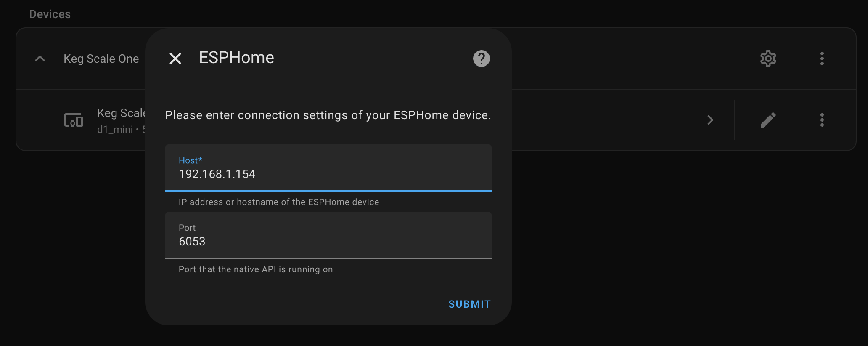Select the Keg Scale device name in the list

point(121,113)
